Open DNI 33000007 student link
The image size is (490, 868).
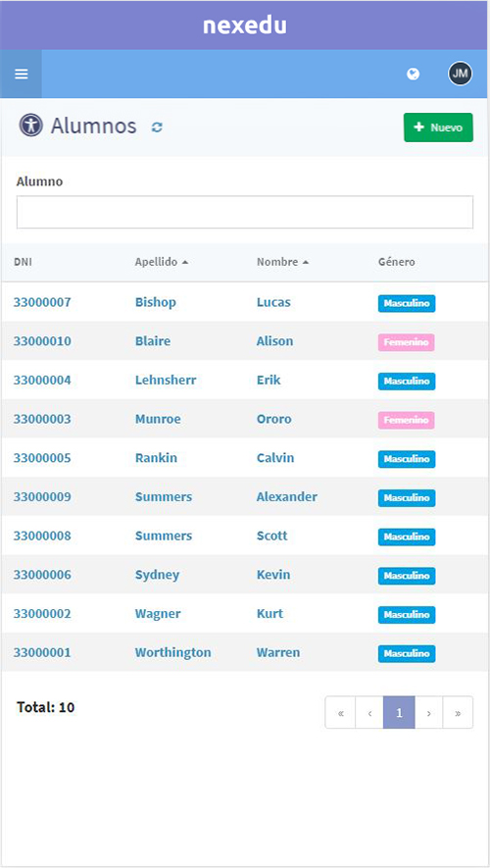coord(42,302)
